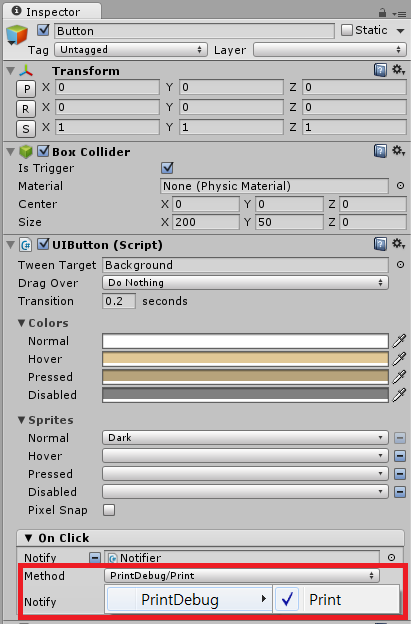
Task: Pick Hover color with eyedropper
Action: point(399,359)
